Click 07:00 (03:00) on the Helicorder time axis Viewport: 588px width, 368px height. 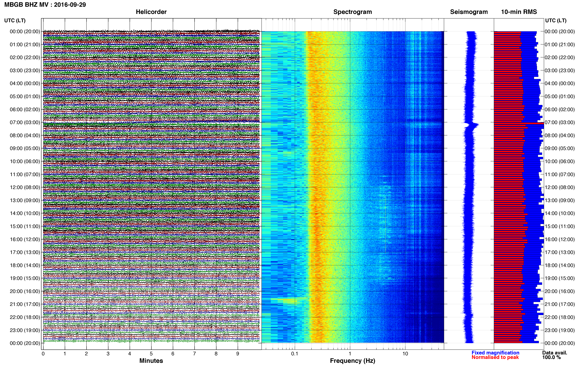25,122
